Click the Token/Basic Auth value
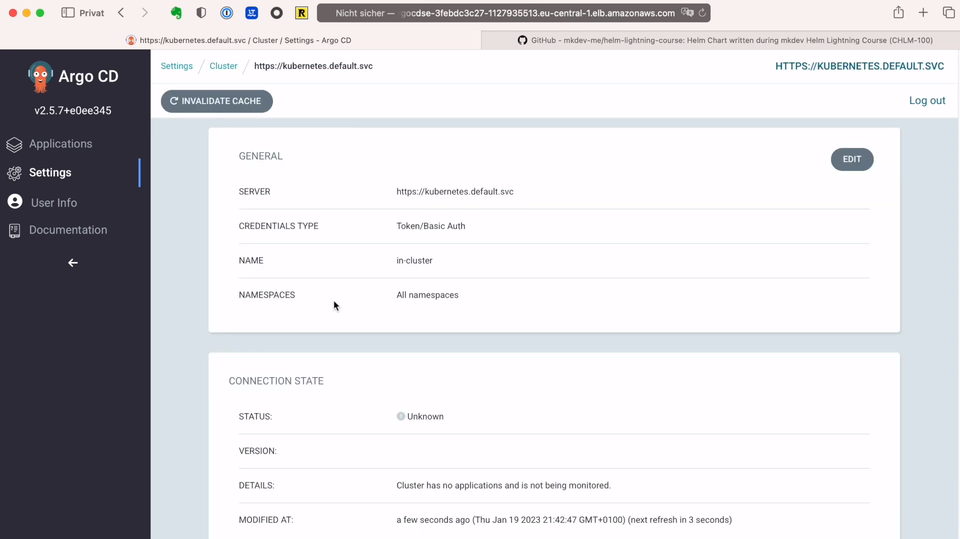Viewport: 960px width, 539px height. pos(430,226)
